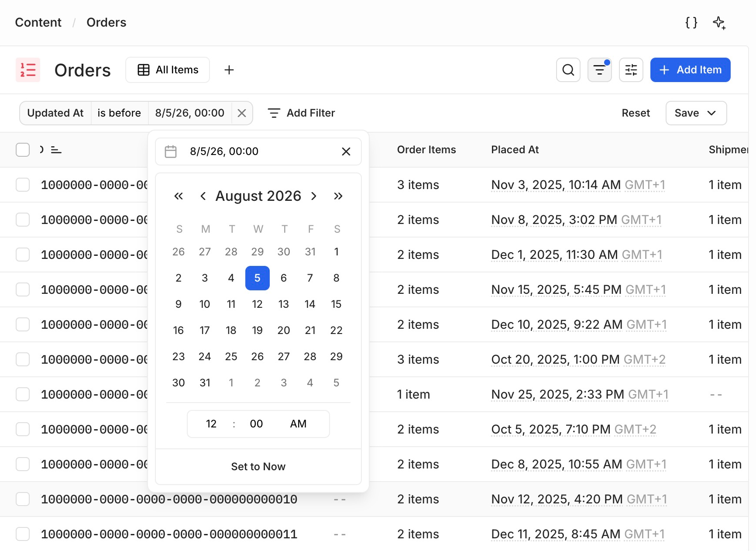
Task: Remove the Updated At filter
Action: (x=242, y=113)
